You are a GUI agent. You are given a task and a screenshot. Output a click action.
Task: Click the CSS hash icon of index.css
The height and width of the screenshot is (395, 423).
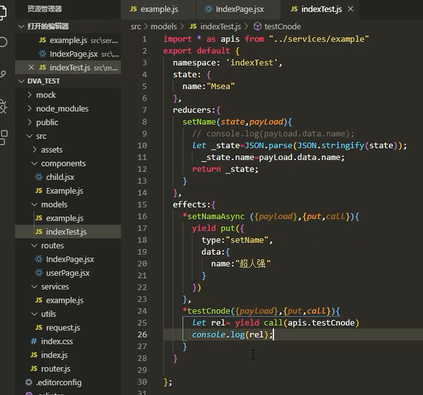tap(34, 341)
